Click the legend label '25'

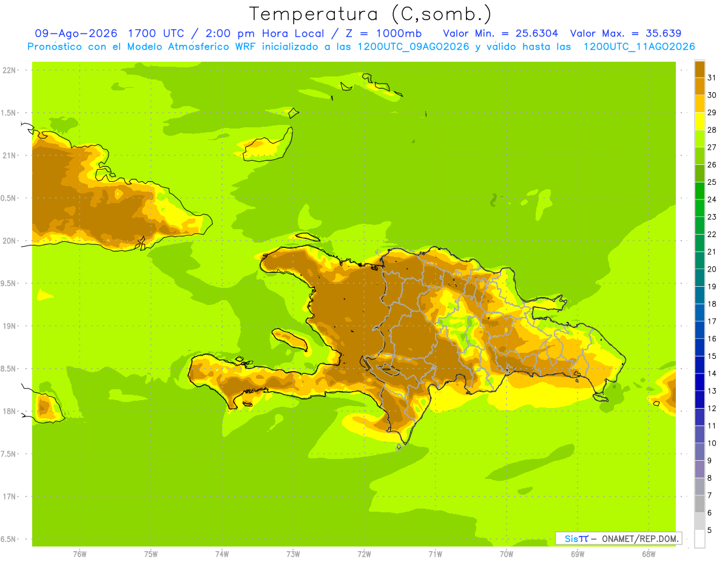[x=712, y=182]
